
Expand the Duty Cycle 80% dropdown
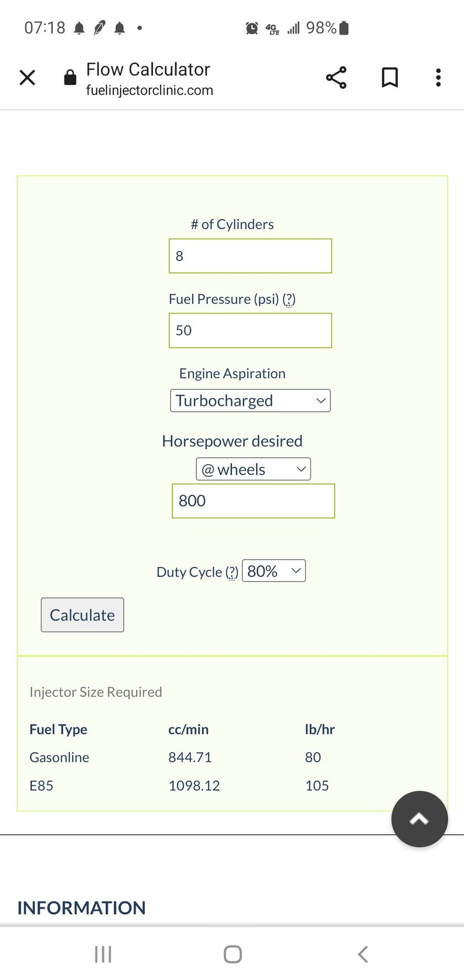click(x=274, y=571)
